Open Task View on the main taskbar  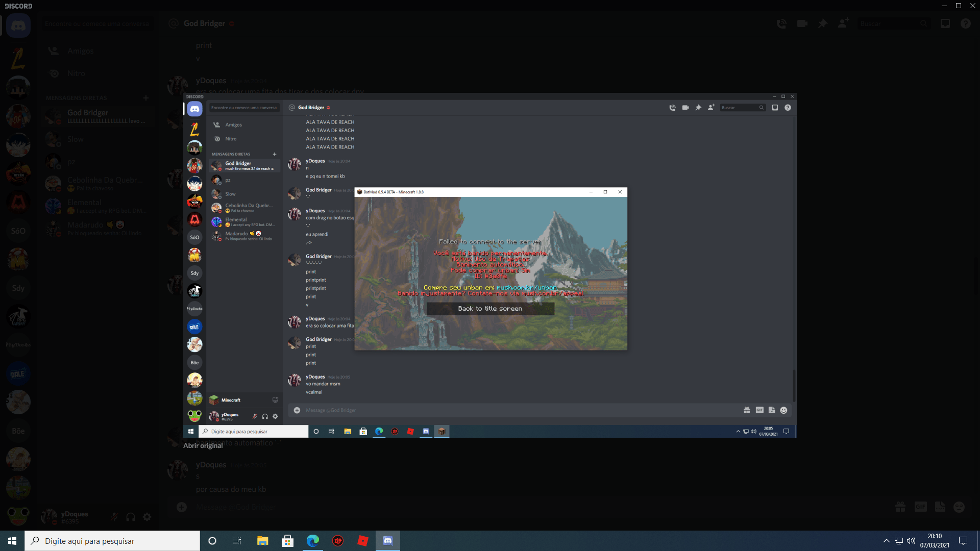[237, 541]
